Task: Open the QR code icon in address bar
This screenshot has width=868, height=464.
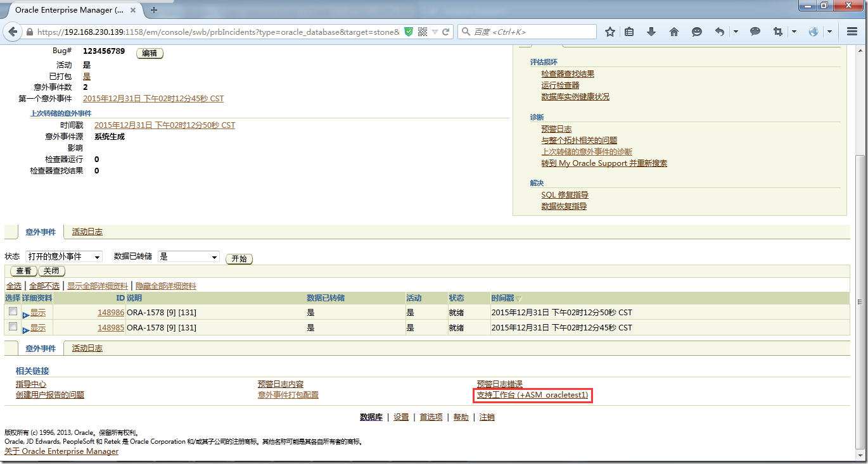Action: click(423, 32)
